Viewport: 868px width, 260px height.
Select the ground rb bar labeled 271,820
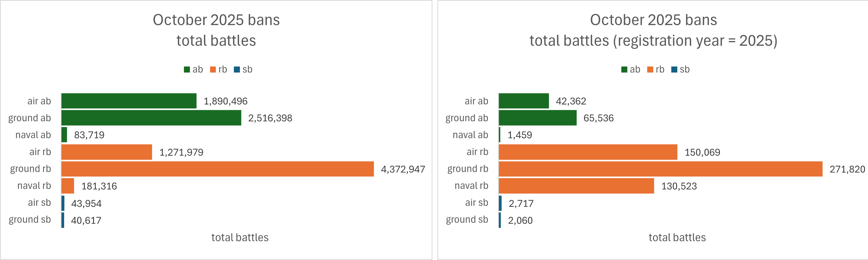(660, 169)
